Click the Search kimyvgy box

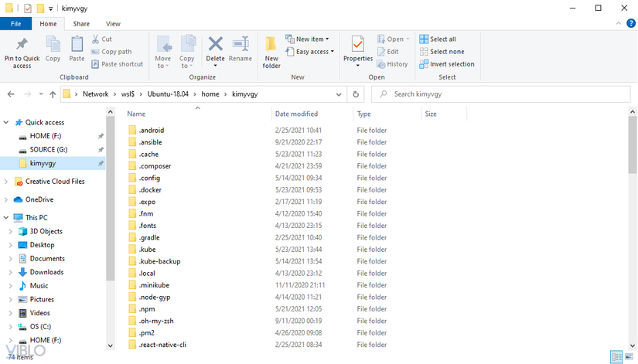(501, 94)
